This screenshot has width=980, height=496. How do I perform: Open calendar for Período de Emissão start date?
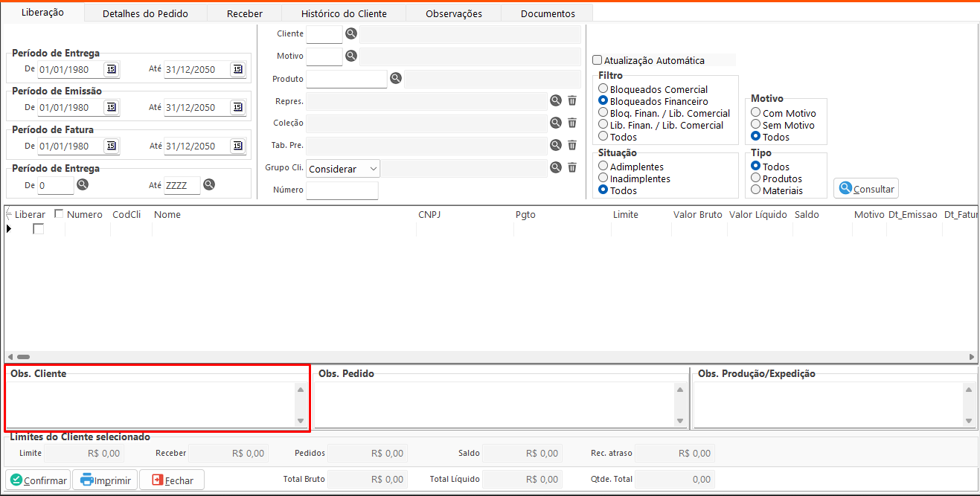click(111, 107)
